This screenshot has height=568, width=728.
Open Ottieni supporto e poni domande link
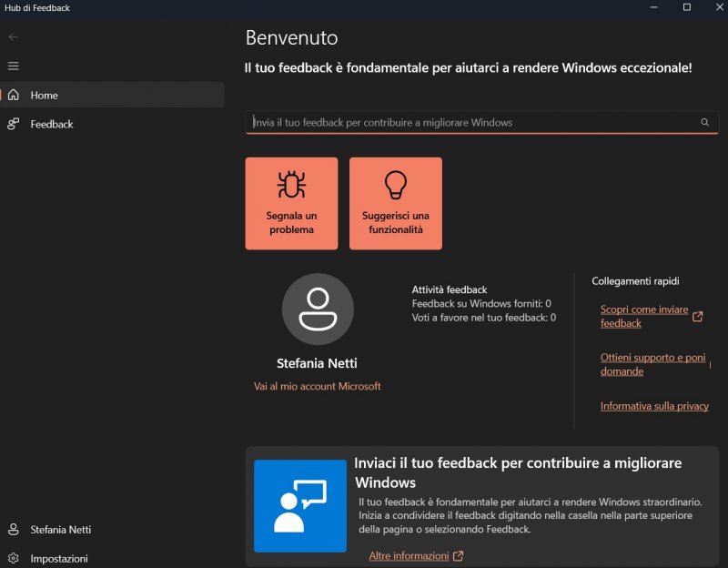(x=652, y=364)
